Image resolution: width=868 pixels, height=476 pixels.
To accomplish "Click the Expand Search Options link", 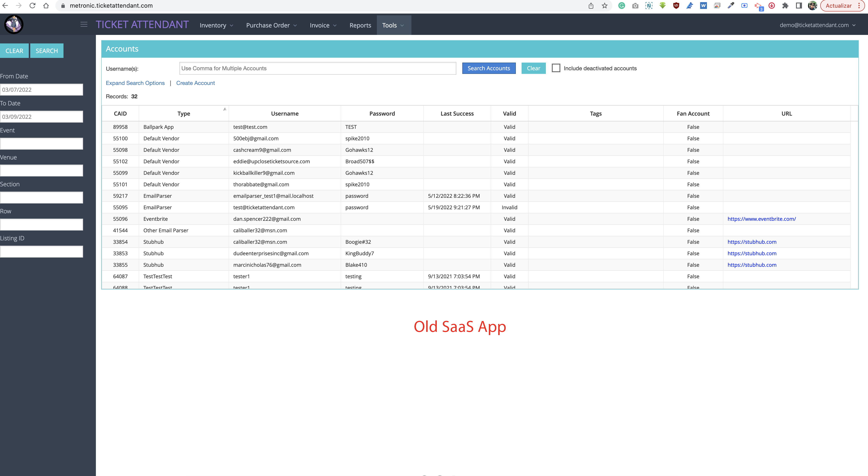I will [135, 83].
